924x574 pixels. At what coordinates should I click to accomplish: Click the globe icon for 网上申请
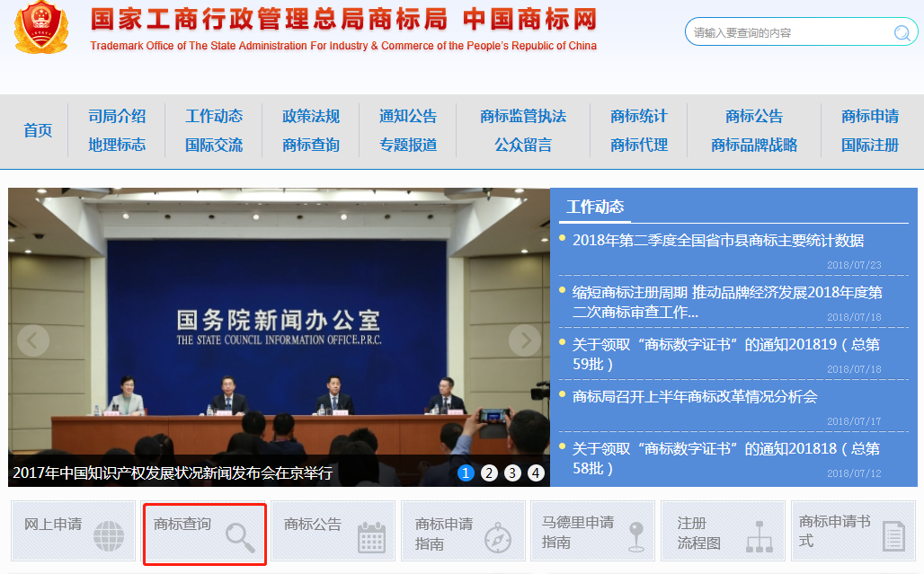click(x=110, y=536)
